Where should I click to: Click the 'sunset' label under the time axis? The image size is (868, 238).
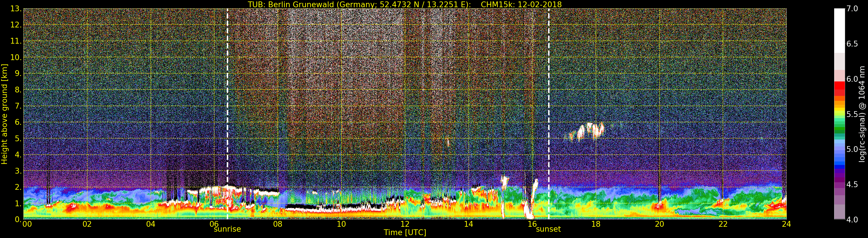[549, 229]
